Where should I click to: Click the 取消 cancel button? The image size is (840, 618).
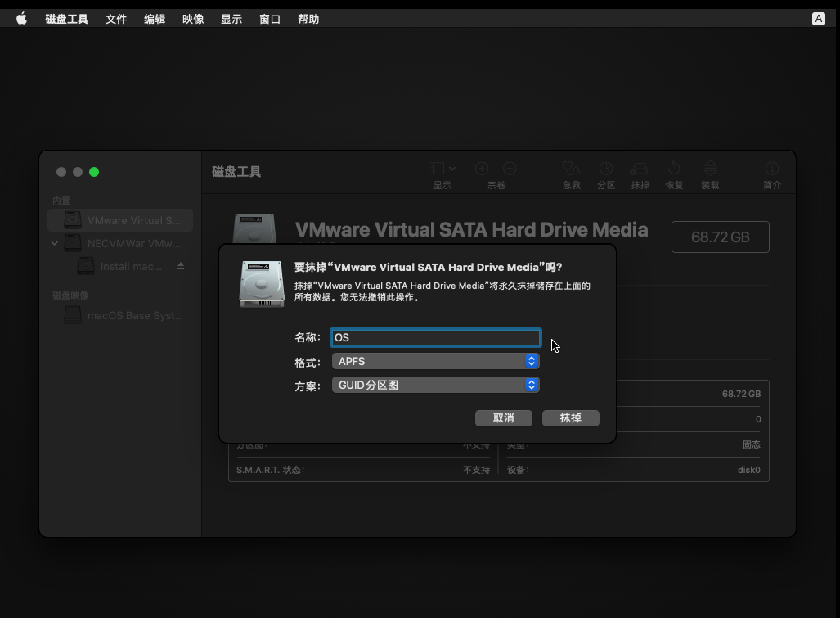coord(504,418)
